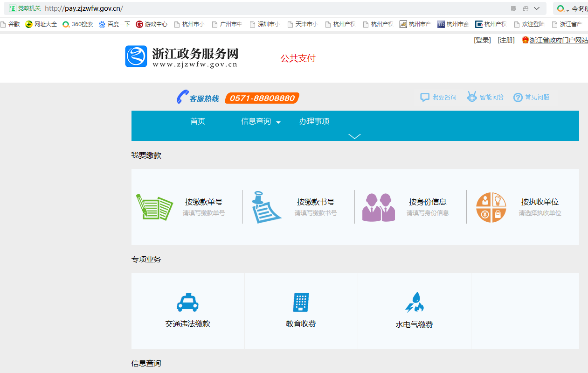This screenshot has height=373, width=588.
Task: Click the 水电气缴费 text label
Action: pos(414,324)
